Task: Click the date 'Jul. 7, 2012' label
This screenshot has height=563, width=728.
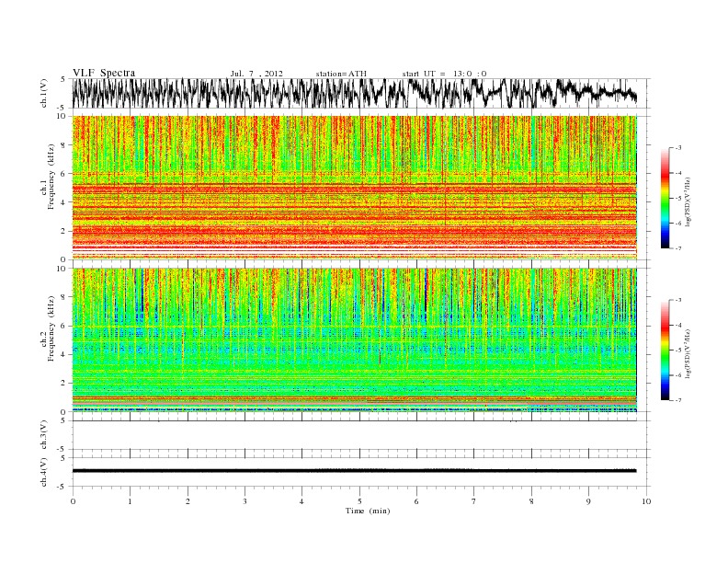Action: pyautogui.click(x=256, y=74)
